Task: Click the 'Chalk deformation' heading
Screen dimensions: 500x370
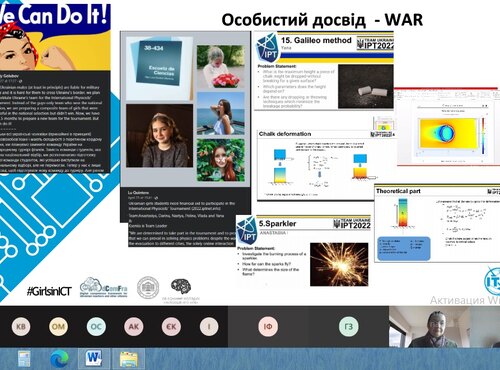Action: (x=285, y=134)
